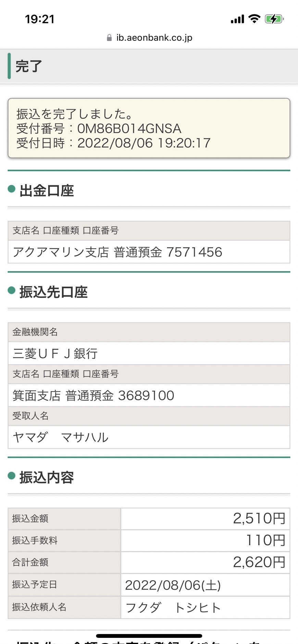
Task: Tap the 19:21 clock in status bar
Action: pyautogui.click(x=40, y=19)
